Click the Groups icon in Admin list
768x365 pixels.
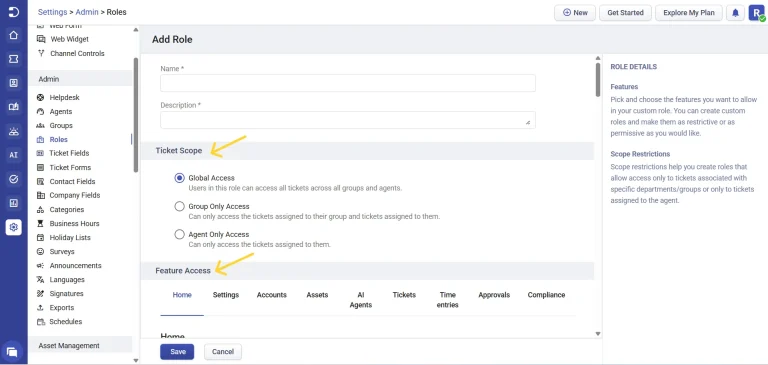pyautogui.click(x=40, y=125)
